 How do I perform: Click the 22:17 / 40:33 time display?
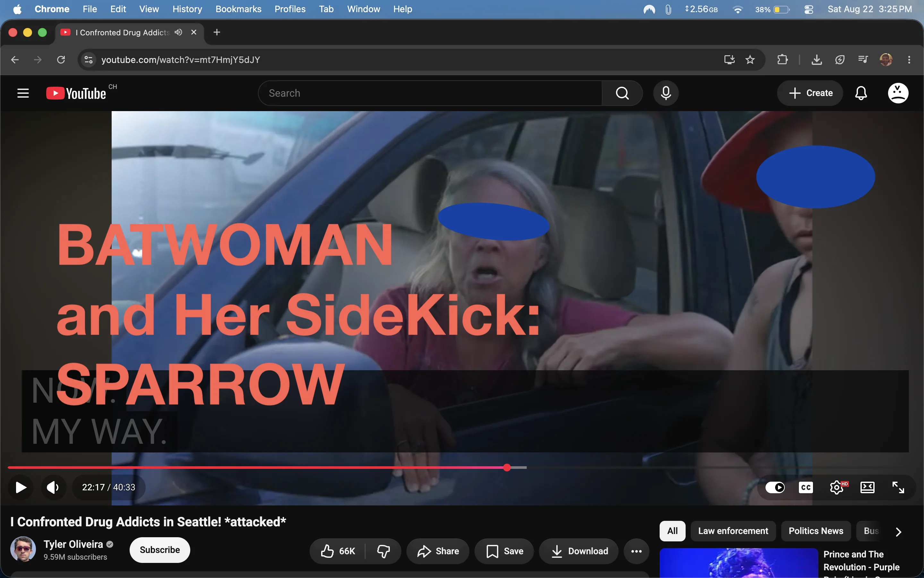pyautogui.click(x=108, y=487)
